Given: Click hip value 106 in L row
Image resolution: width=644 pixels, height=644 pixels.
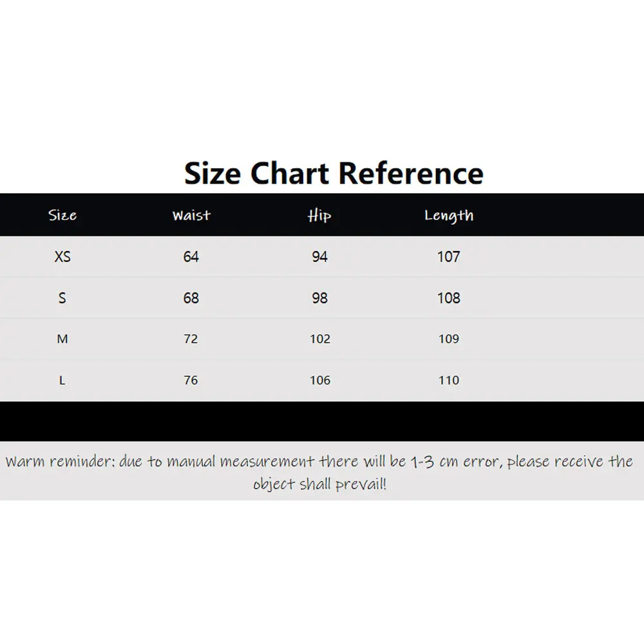Looking at the screenshot, I should click(320, 381).
